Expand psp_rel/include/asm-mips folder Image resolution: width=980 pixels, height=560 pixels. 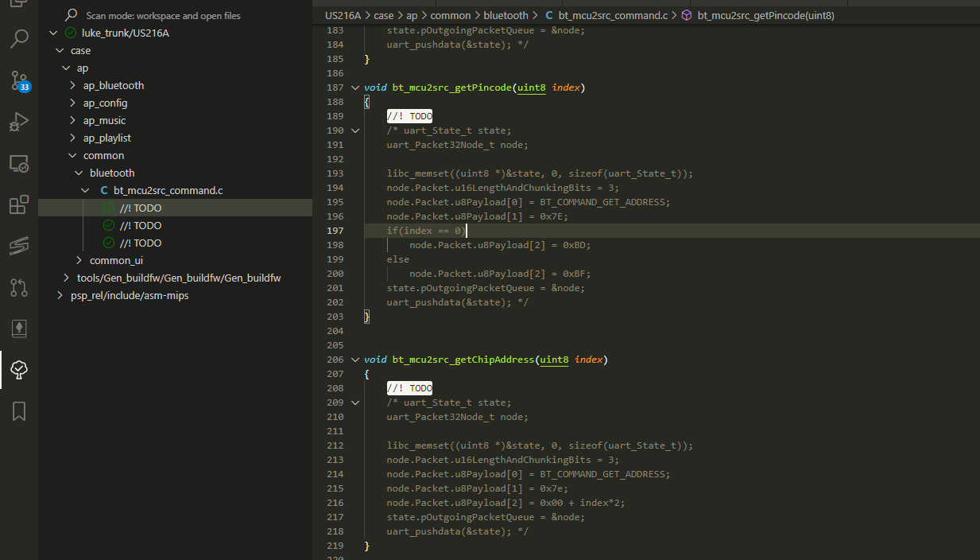coord(60,295)
